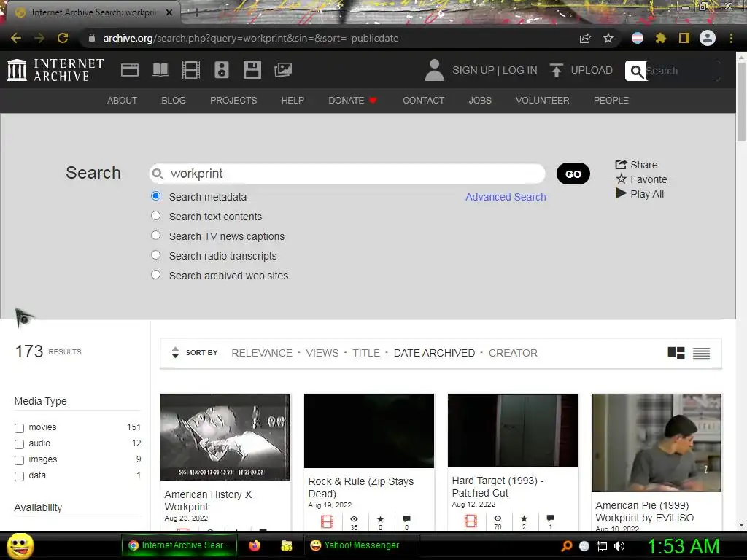Click the workprint search input field
Screen dimensions: 747x560
tap(347, 174)
